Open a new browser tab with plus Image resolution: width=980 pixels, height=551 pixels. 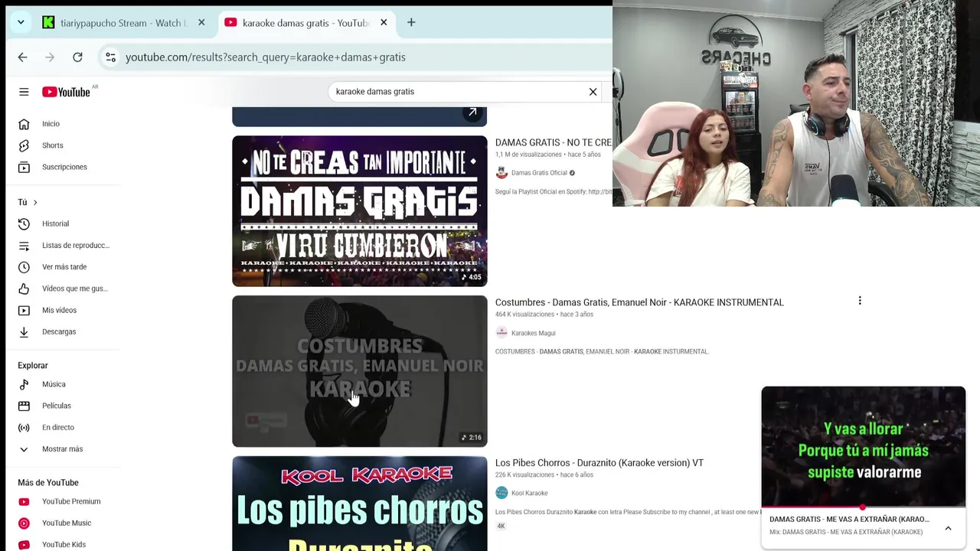point(411,23)
